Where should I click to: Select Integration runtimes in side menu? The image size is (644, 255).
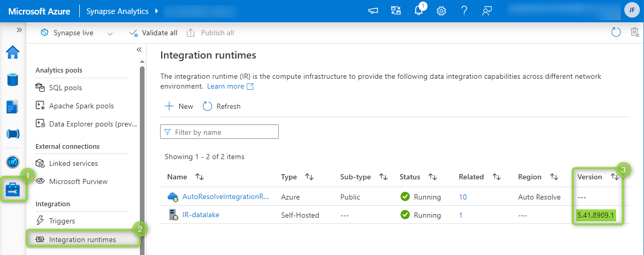[83, 239]
